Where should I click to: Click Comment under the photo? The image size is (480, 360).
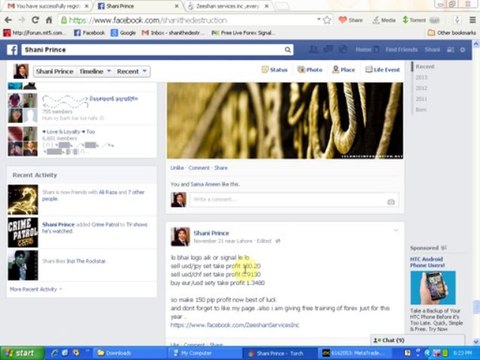tap(199, 168)
